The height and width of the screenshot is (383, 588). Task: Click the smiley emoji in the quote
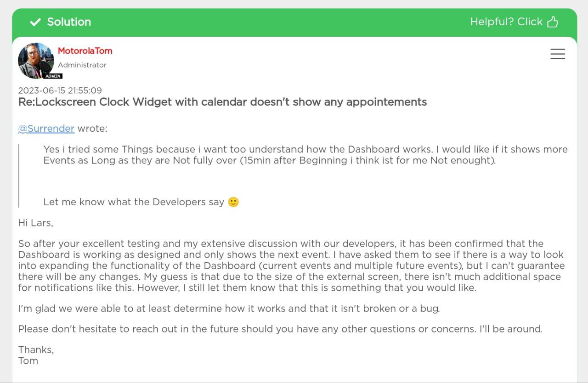[233, 202]
